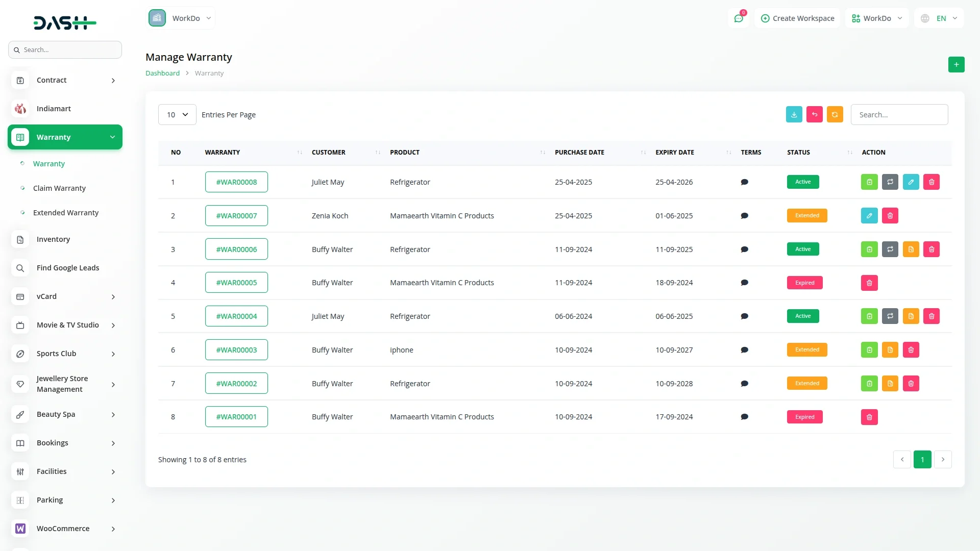980x551 pixels.
Task: Click the Create Workspace button
Action: tap(797, 18)
